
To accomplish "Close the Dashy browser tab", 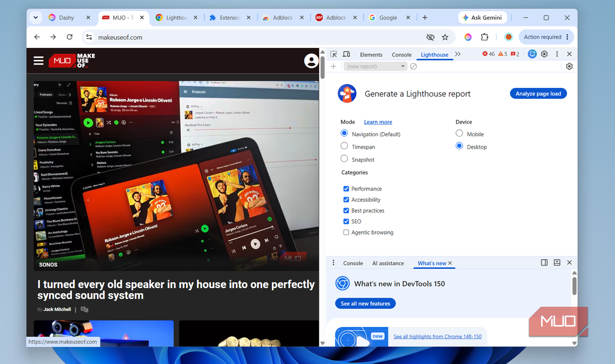I will tap(88, 18).
